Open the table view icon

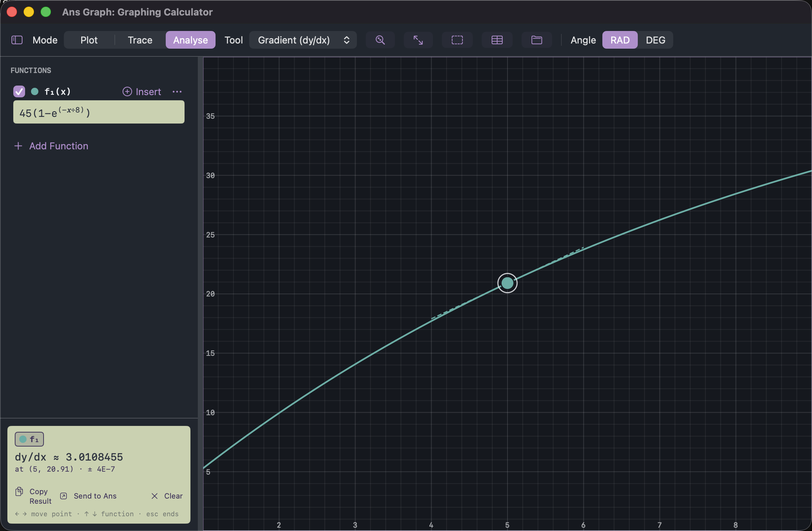(497, 40)
